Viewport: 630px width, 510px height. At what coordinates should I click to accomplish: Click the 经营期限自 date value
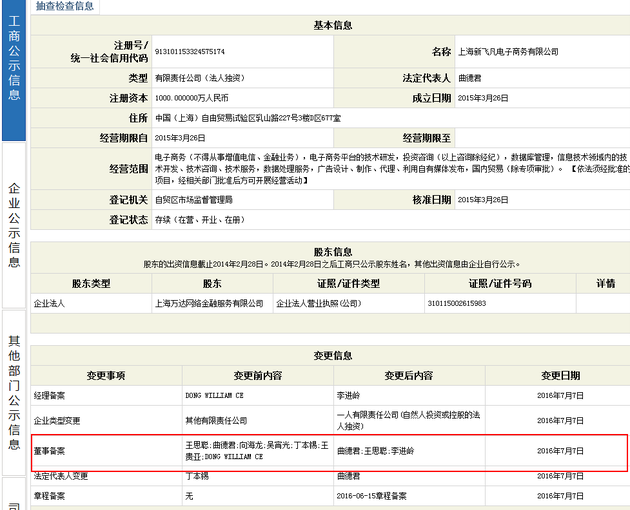coord(180,138)
